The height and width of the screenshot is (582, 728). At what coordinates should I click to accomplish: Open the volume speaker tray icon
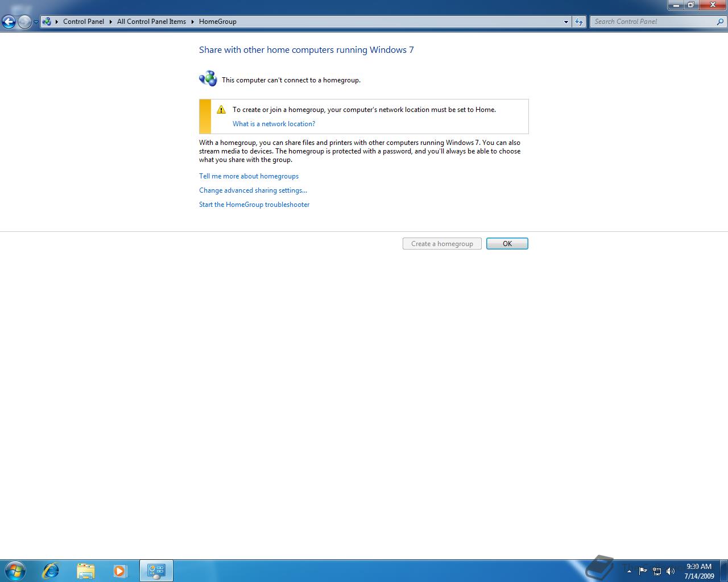671,571
